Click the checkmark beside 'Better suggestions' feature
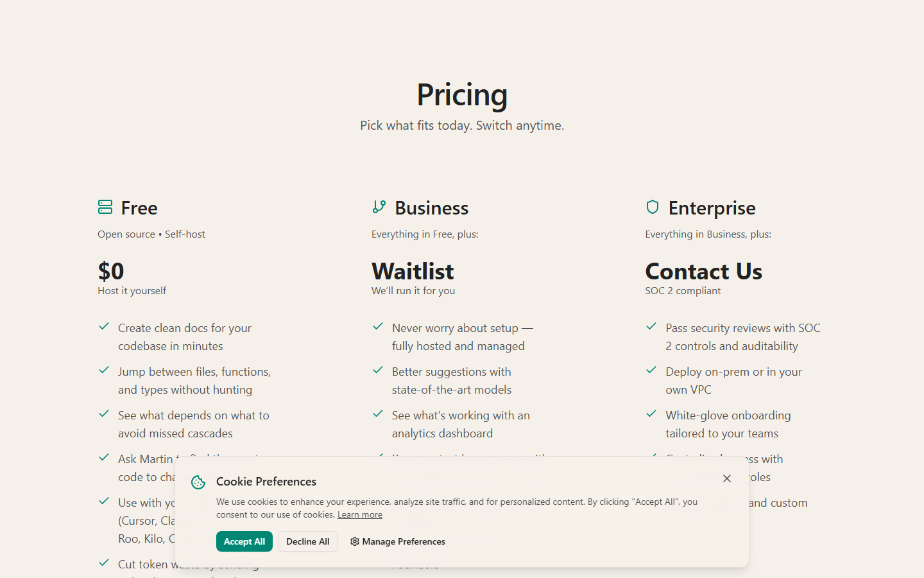This screenshot has height=578, width=924. [378, 370]
